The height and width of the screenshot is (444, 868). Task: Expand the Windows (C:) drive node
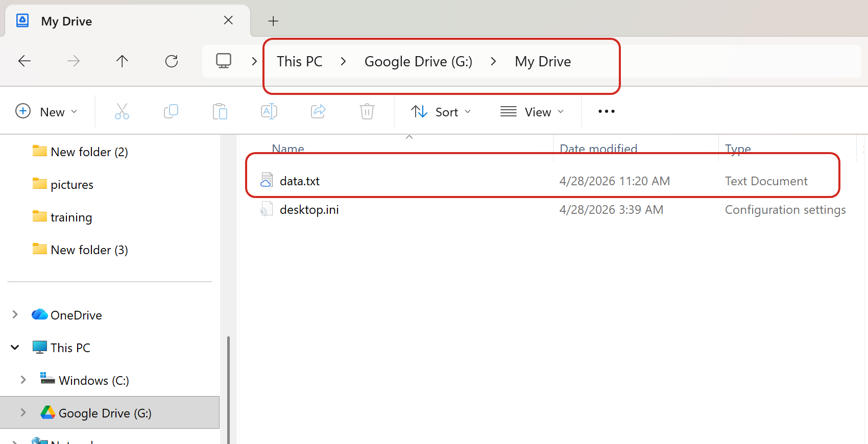point(23,380)
